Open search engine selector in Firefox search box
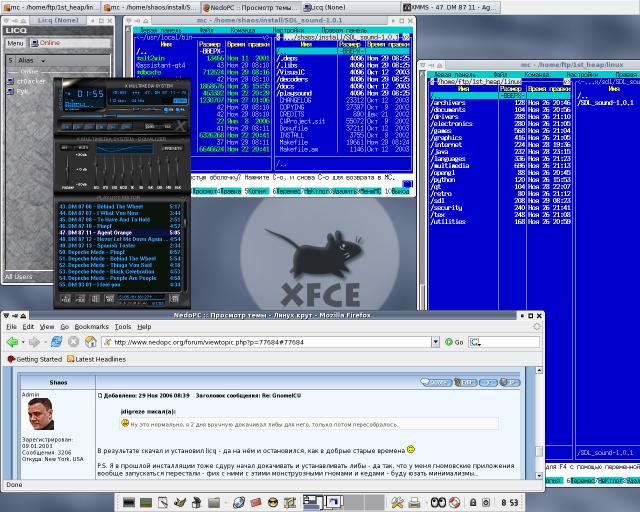The image size is (640, 512). (x=475, y=342)
